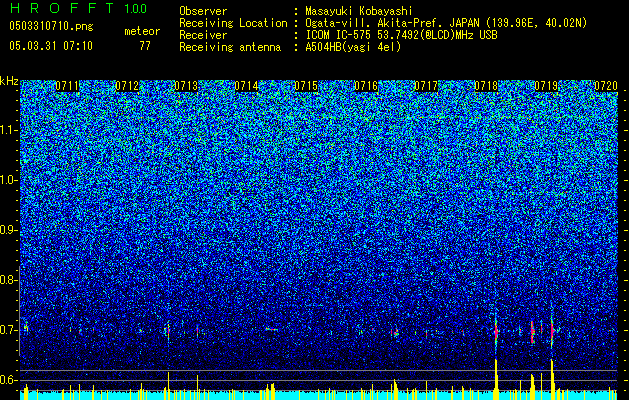This screenshot has height=400, width=629.
Task: Click the 0714 time marker
Action: [246, 86]
